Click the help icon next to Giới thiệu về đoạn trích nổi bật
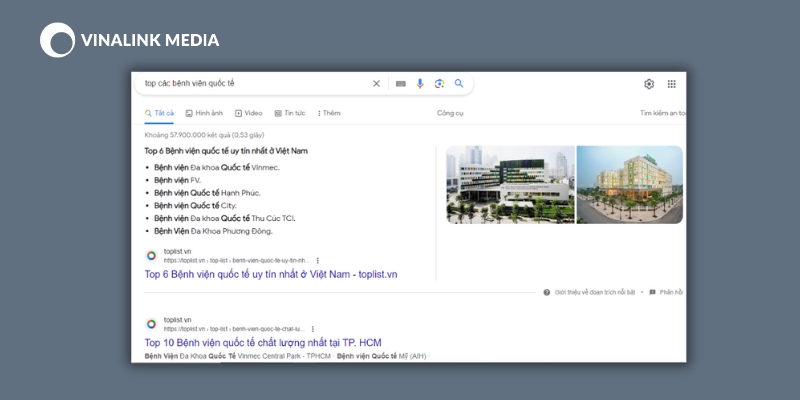This screenshot has width=800, height=400. click(546, 292)
